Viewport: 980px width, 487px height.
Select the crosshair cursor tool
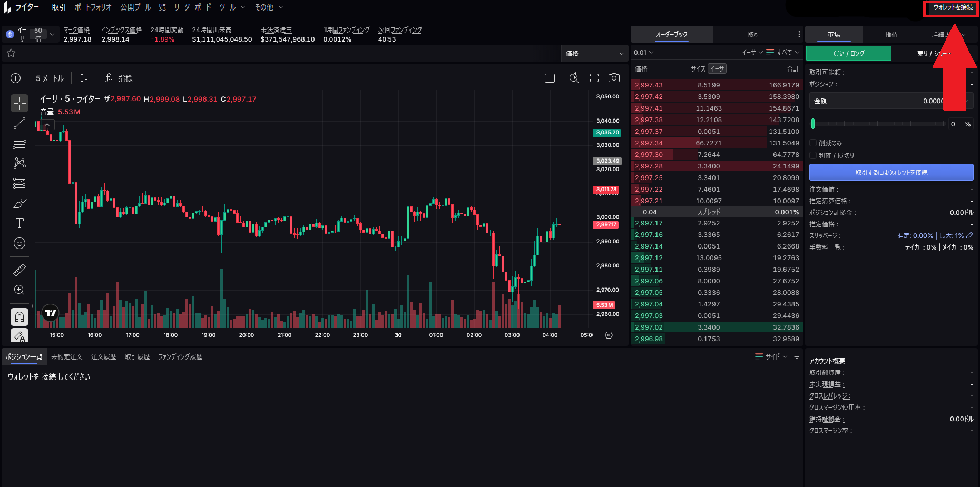coord(19,103)
